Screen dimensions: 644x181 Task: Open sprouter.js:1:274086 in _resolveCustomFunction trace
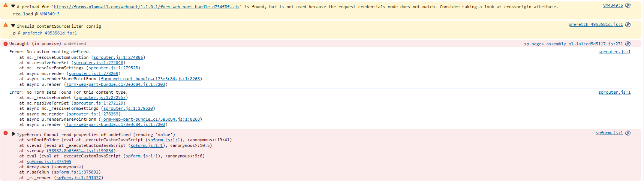[x=118, y=57]
